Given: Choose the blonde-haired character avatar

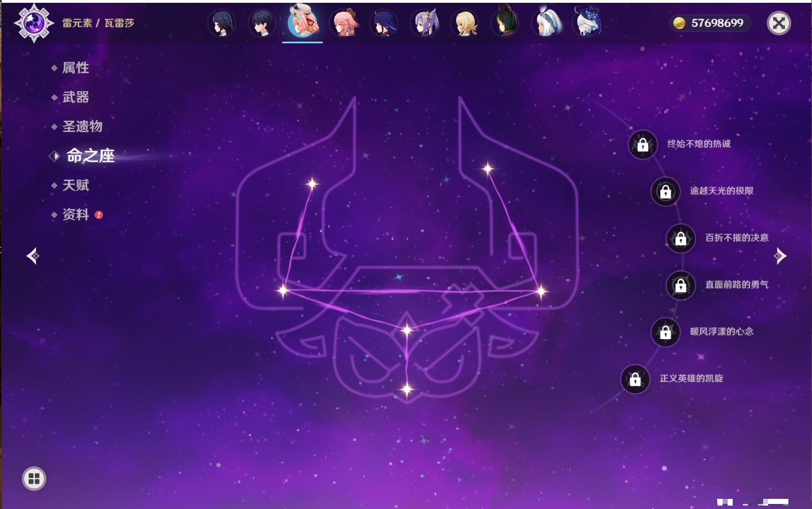Looking at the screenshot, I should tap(465, 24).
